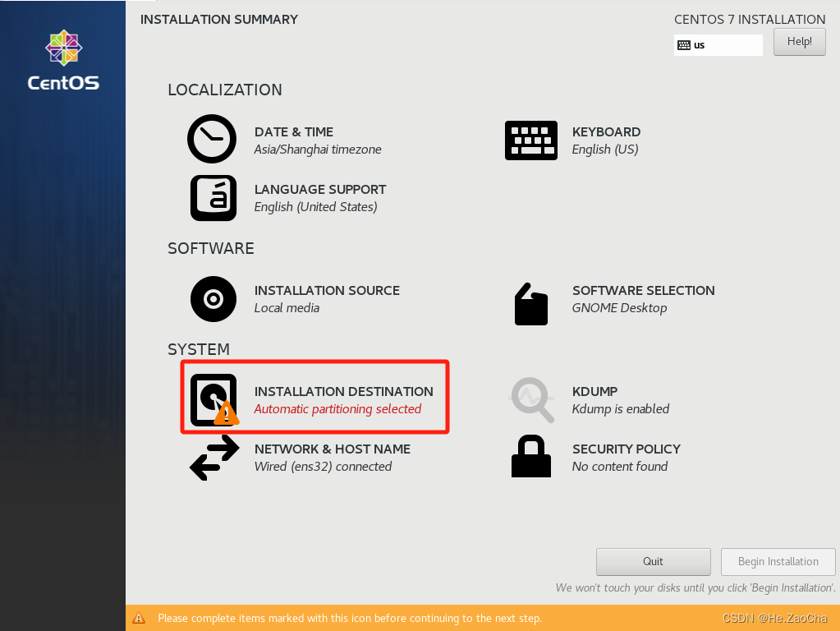Click the bottom warning message text

click(349, 618)
